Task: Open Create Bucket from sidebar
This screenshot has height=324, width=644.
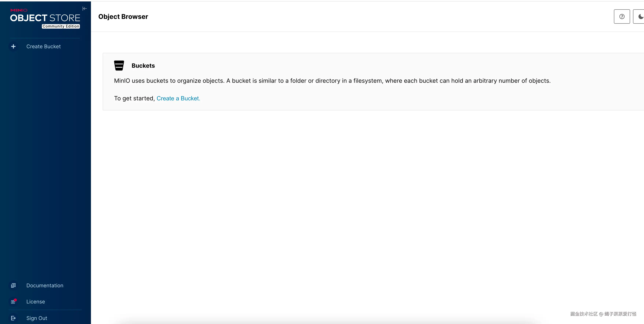Action: (x=43, y=47)
